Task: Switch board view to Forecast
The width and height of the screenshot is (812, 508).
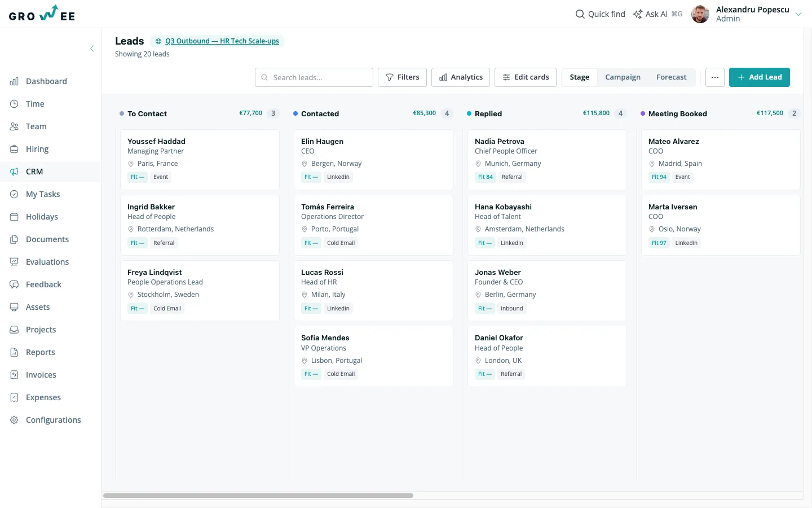Action: pyautogui.click(x=671, y=77)
